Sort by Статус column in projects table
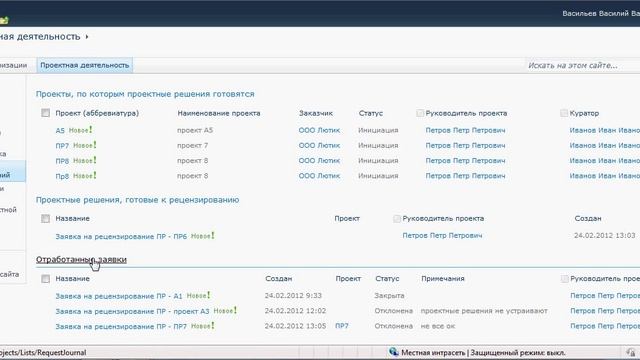 click(371, 113)
